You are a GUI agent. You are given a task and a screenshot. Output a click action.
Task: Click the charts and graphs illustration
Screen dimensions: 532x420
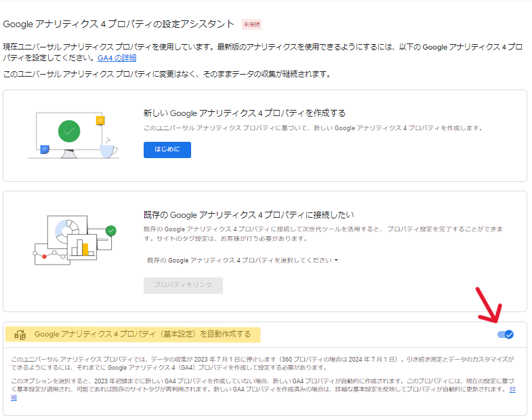tap(75, 240)
